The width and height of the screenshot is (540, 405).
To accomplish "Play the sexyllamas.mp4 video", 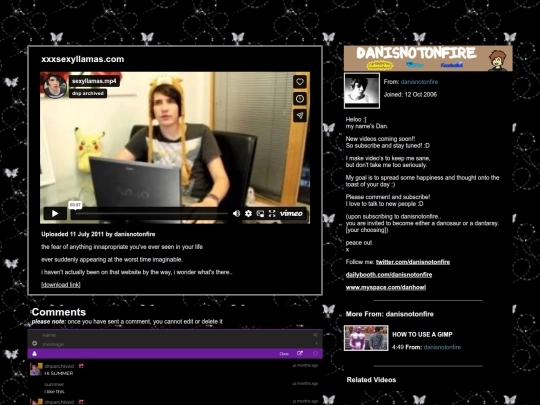I will [55, 214].
